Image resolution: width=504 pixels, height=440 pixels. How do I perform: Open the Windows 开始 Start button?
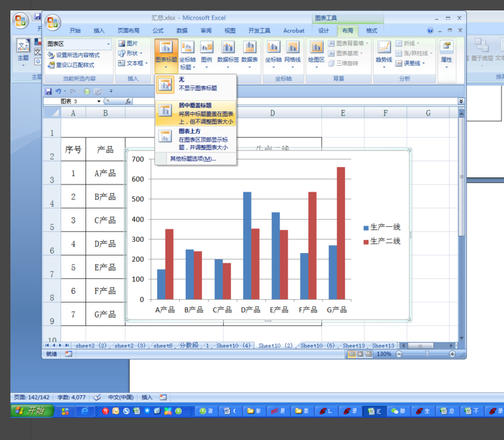tap(32, 411)
